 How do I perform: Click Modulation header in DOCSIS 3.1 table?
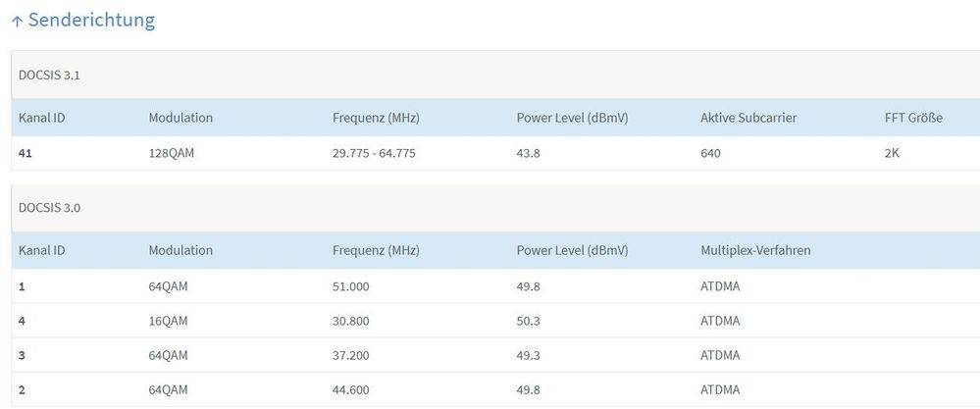[x=181, y=118]
